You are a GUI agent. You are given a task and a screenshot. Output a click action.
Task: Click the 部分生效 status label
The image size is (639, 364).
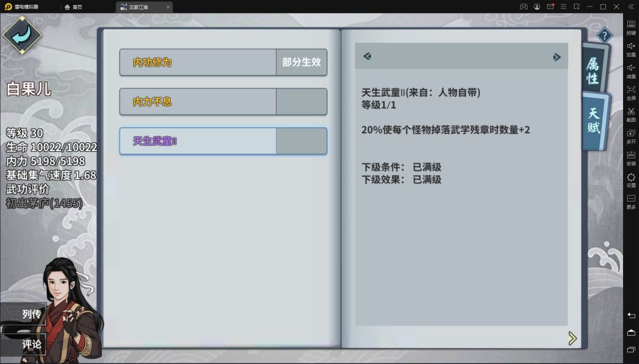coord(302,62)
